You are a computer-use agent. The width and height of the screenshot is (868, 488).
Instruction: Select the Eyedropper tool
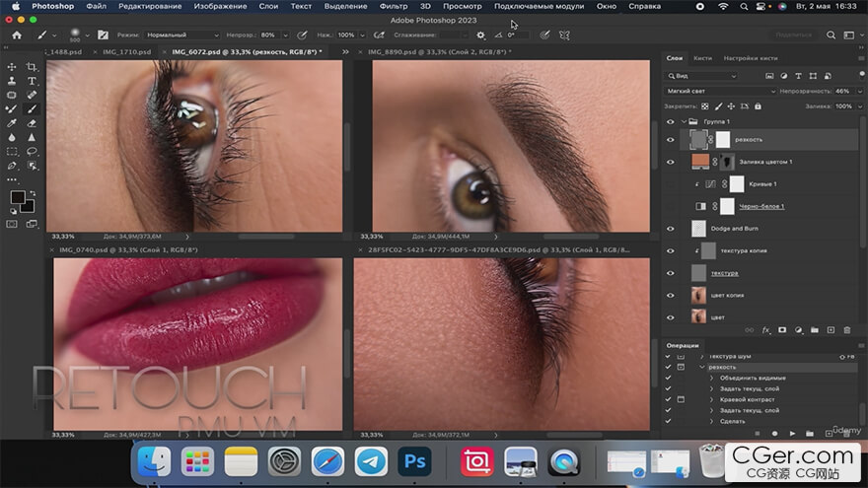click(x=12, y=123)
